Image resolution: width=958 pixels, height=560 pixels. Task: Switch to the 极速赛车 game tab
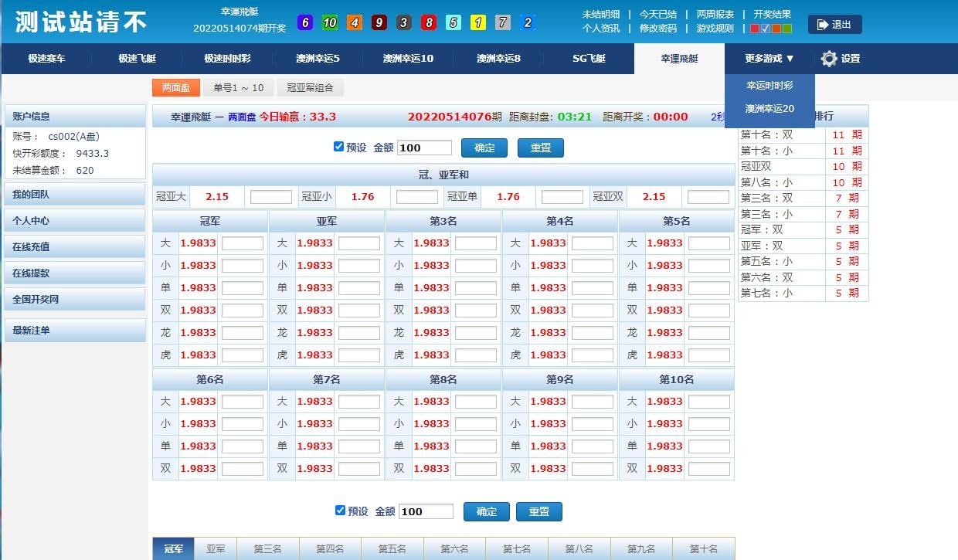(46, 59)
